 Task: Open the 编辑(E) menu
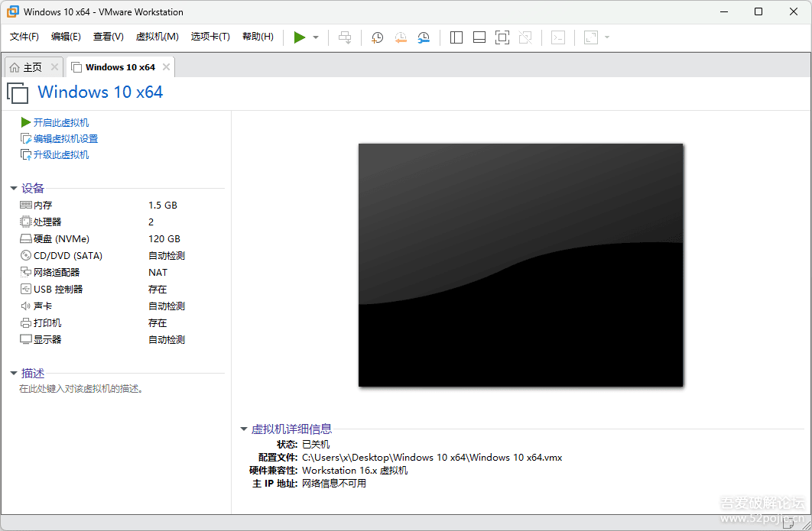pyautogui.click(x=66, y=37)
